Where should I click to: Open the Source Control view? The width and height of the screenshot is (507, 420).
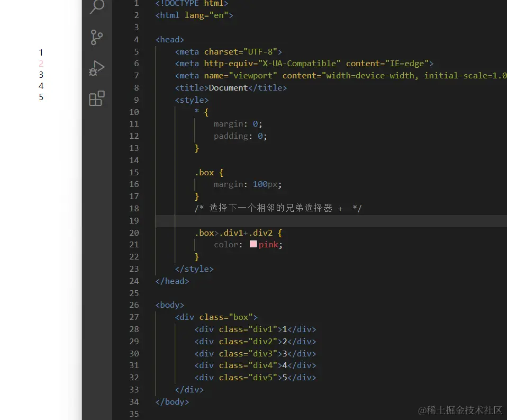97,37
